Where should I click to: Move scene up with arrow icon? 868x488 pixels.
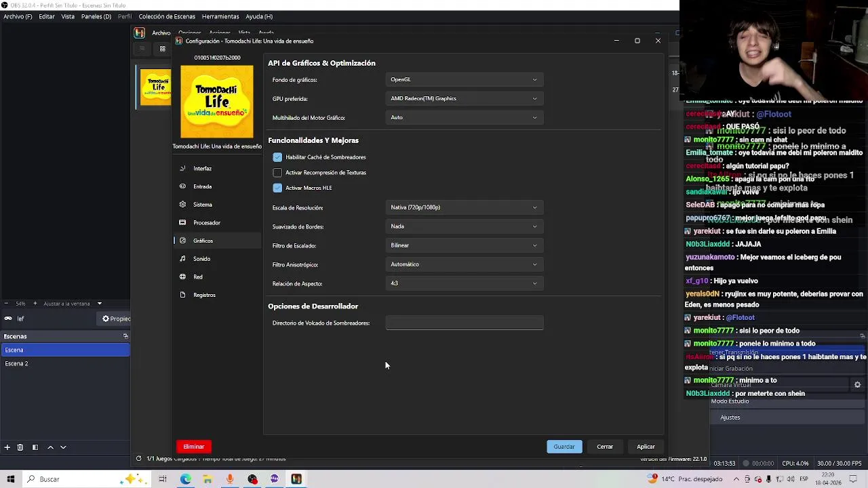coord(50,447)
